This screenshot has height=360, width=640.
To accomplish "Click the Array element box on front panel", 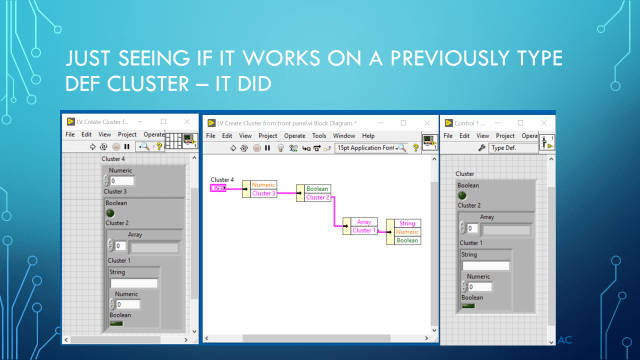I will pos(154,248).
